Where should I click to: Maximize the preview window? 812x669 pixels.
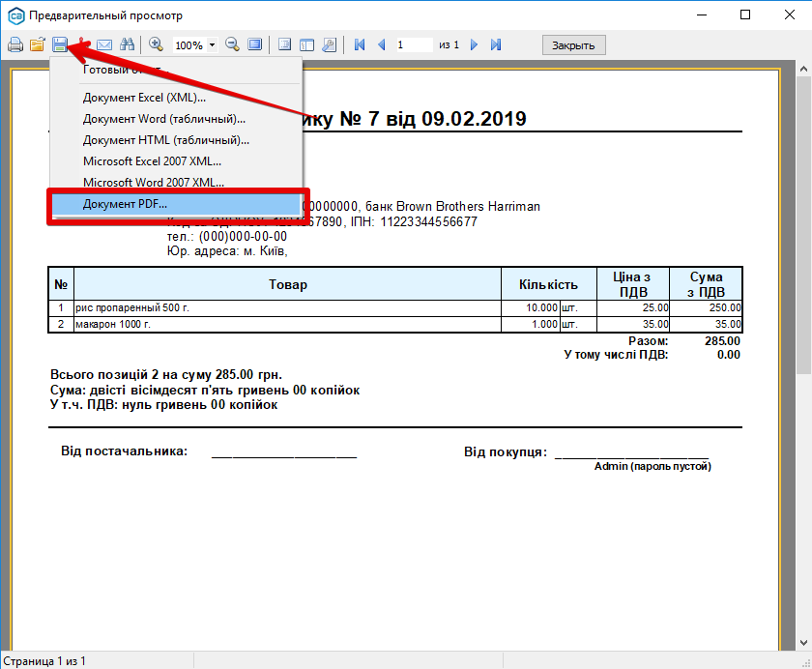745,15
